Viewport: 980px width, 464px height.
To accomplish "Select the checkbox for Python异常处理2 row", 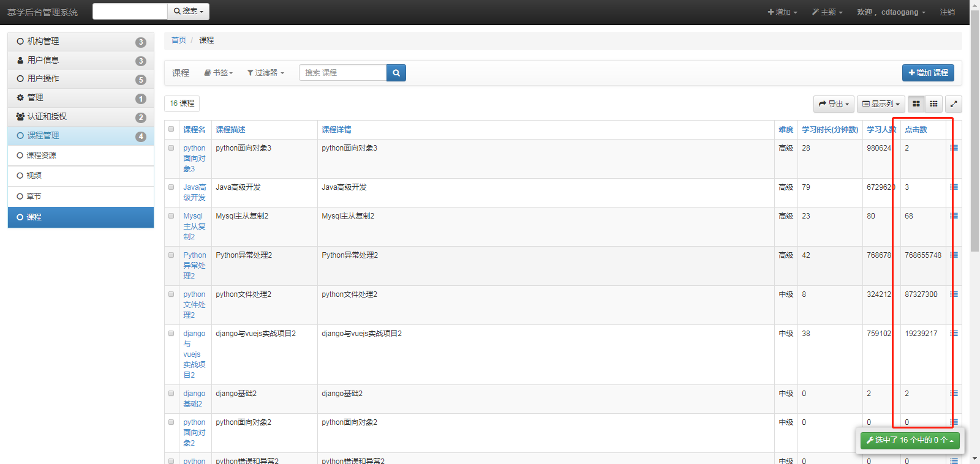I will (x=171, y=255).
